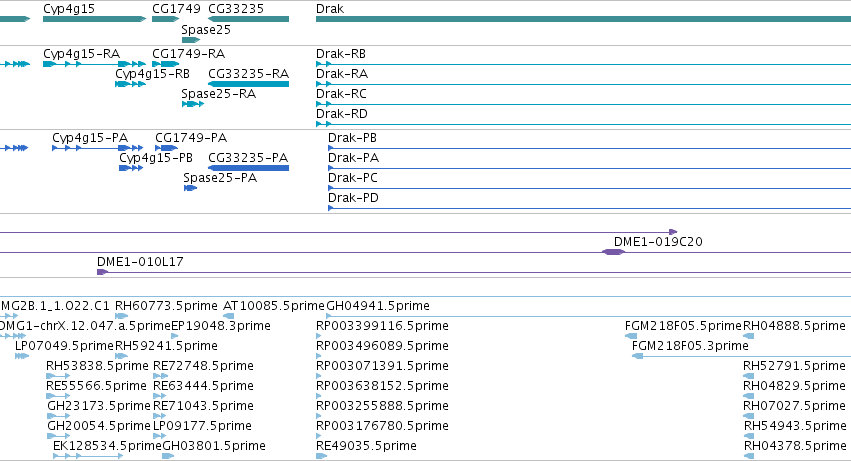Select the Cyp4g15-PB protein glyph

click(x=131, y=168)
